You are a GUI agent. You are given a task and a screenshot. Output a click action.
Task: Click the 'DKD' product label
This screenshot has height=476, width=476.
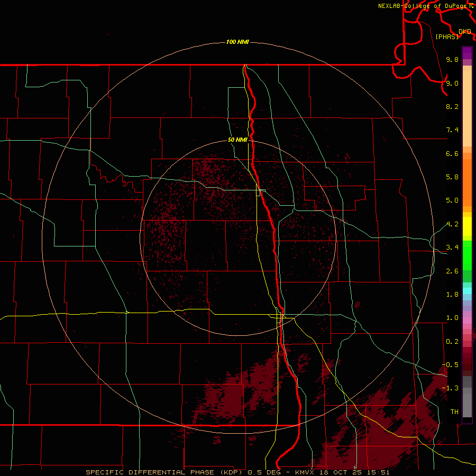coord(465,32)
